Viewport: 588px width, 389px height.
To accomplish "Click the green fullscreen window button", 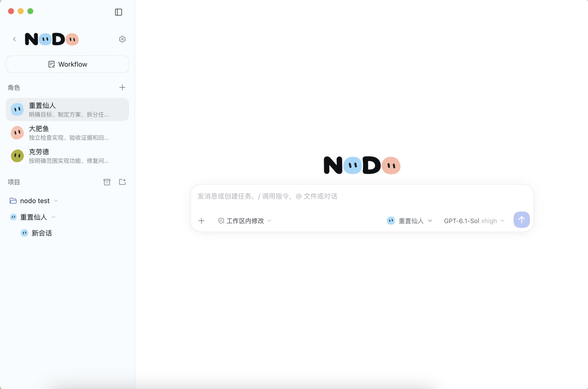I will click(30, 11).
